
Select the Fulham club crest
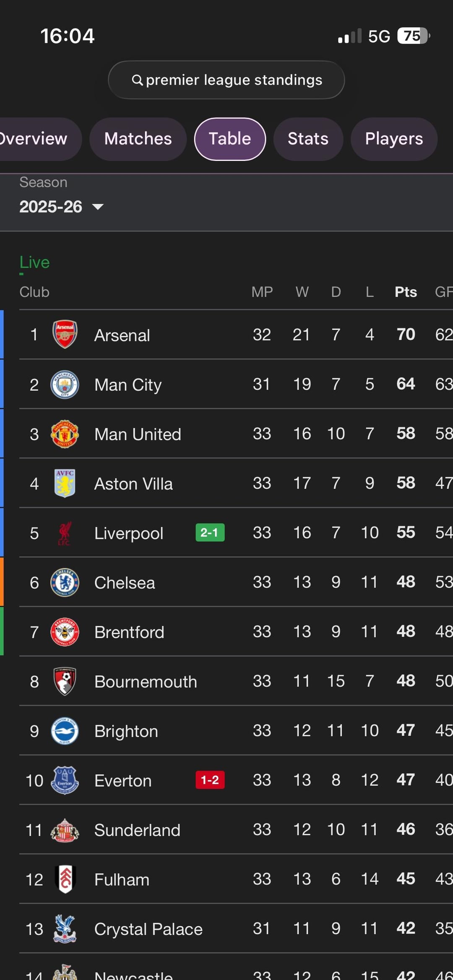(x=65, y=879)
